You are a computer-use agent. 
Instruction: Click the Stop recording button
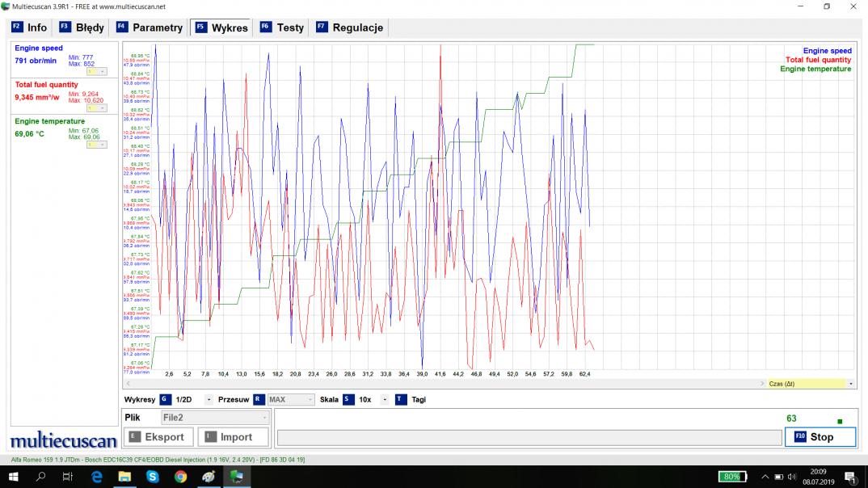point(820,437)
